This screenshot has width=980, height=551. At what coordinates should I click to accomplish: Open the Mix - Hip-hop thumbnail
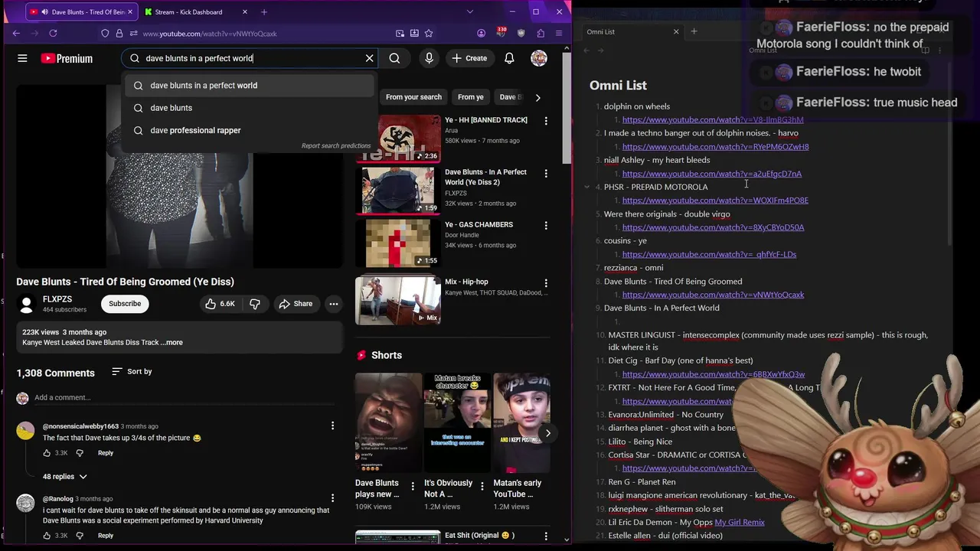(398, 301)
